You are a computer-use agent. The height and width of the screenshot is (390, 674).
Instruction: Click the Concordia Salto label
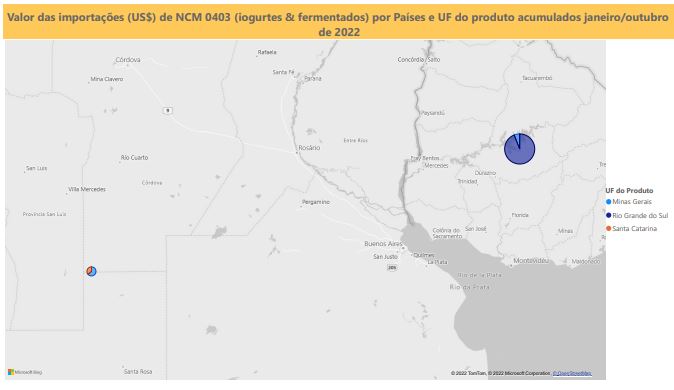tap(419, 59)
